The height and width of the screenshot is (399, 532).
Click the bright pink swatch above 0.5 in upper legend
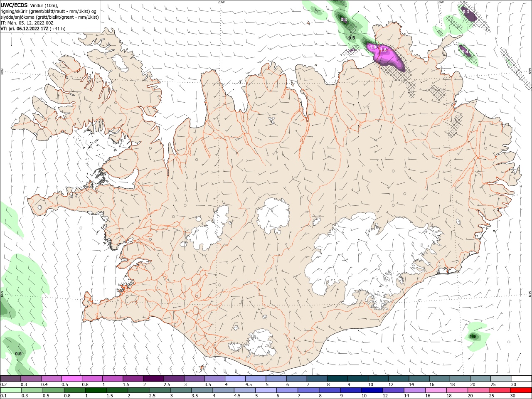tap(71, 379)
